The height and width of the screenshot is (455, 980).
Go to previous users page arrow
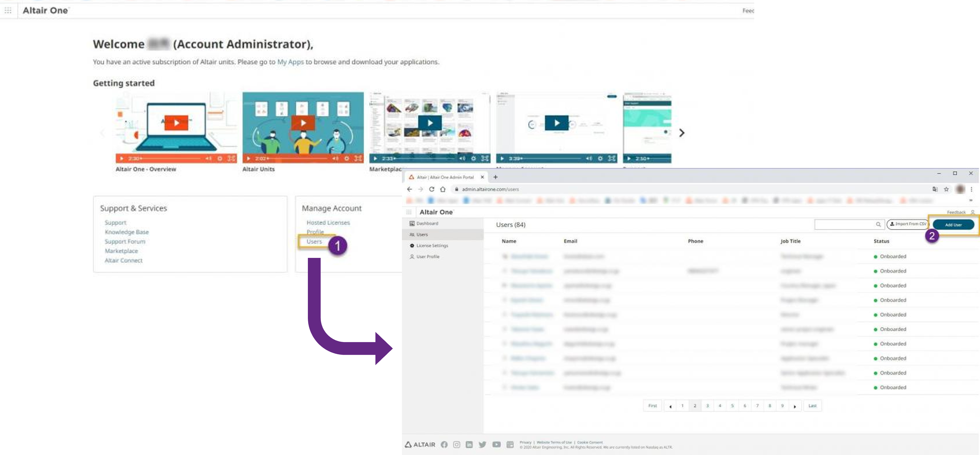pyautogui.click(x=670, y=406)
